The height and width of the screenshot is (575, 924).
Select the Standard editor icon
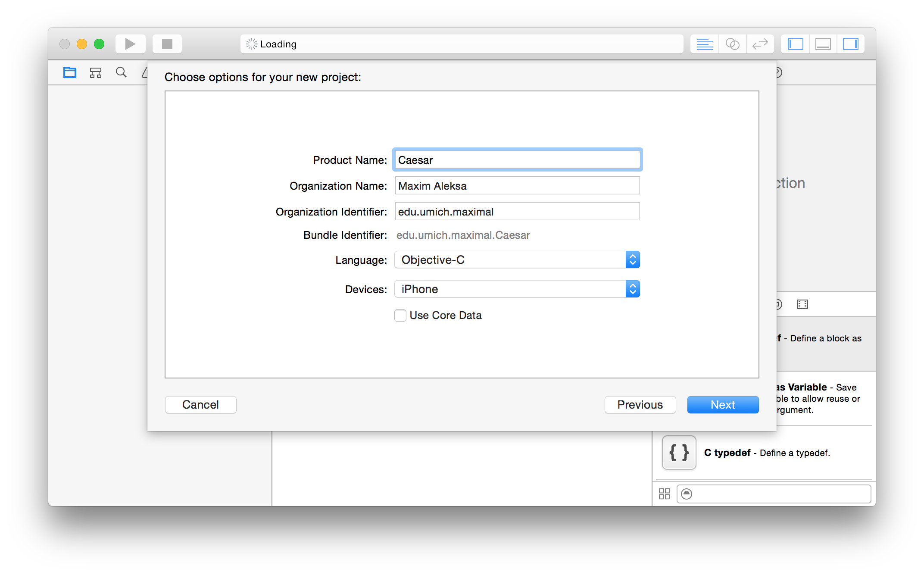pyautogui.click(x=705, y=44)
